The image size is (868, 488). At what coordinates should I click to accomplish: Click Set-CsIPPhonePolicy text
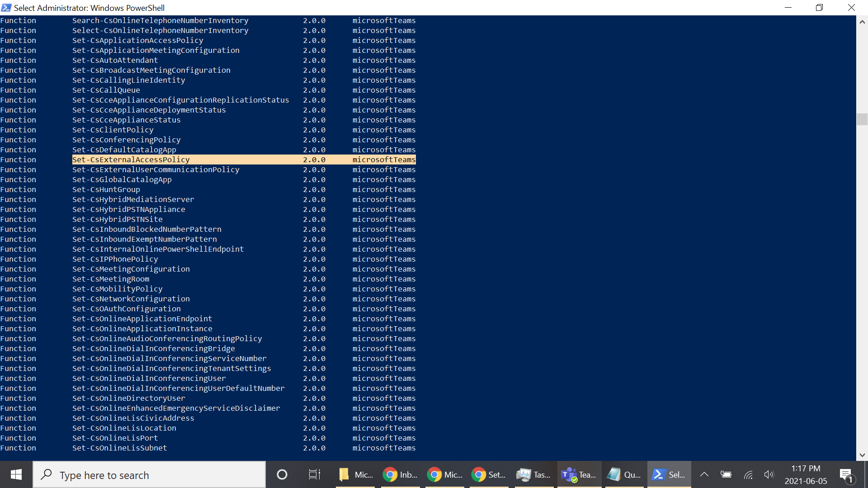115,259
